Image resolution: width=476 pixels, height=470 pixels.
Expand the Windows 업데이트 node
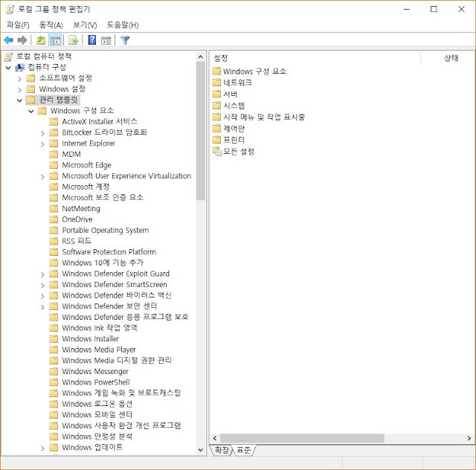pyautogui.click(x=42, y=448)
